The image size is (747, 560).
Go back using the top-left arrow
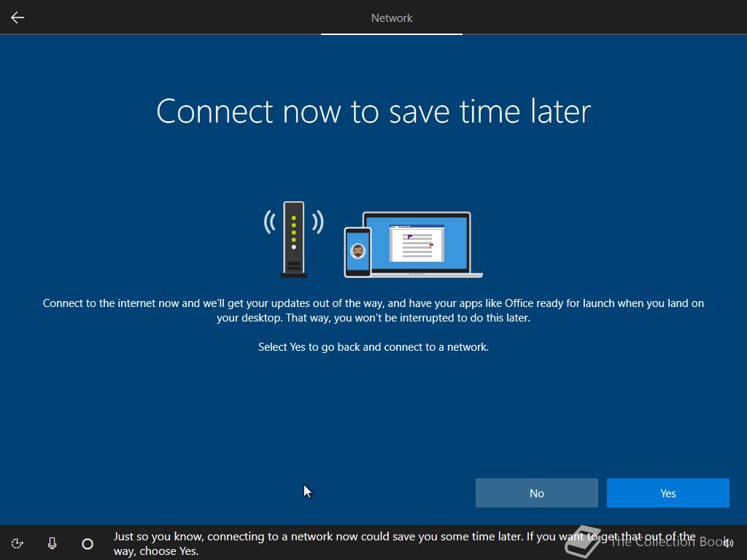coord(18,17)
